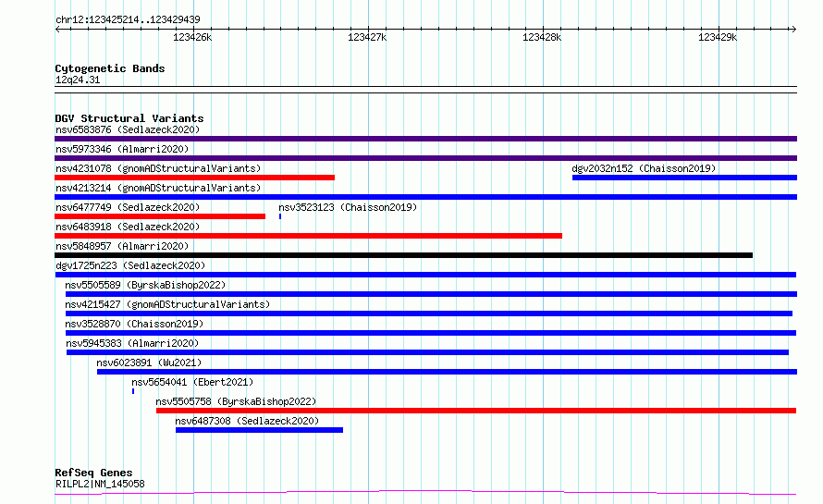
Task: Click the RefSeq Genes track title
Action: click(93, 473)
